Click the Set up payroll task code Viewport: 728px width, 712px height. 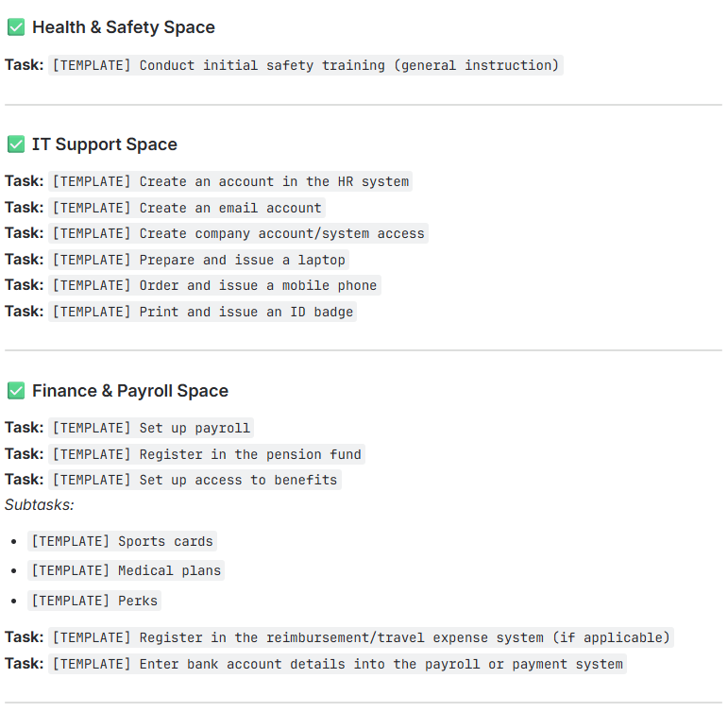tap(151, 428)
